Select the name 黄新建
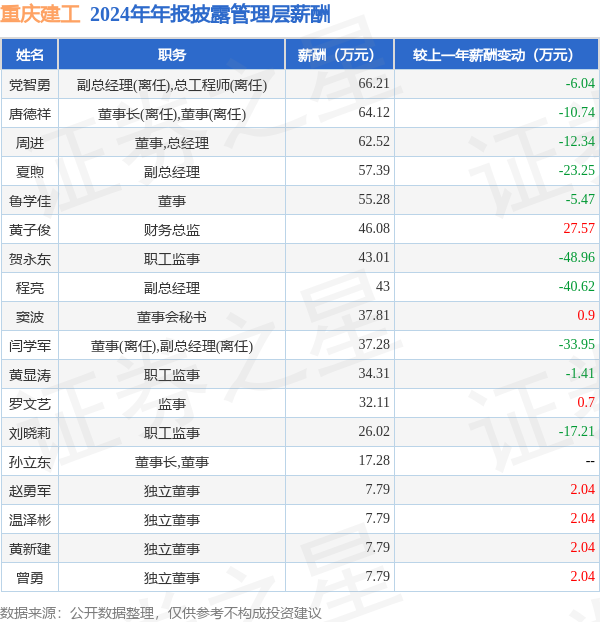This screenshot has height=622, width=600. click(x=30, y=549)
